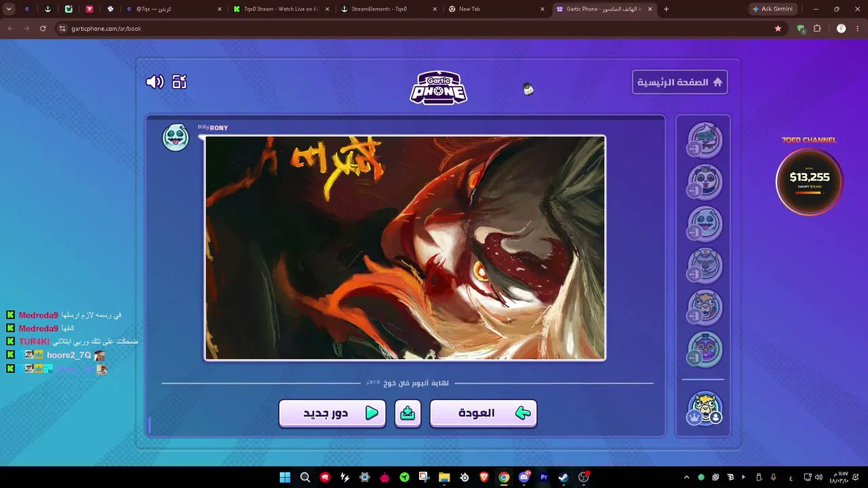
Task: Open File Explorer from the taskbar
Action: (x=444, y=477)
